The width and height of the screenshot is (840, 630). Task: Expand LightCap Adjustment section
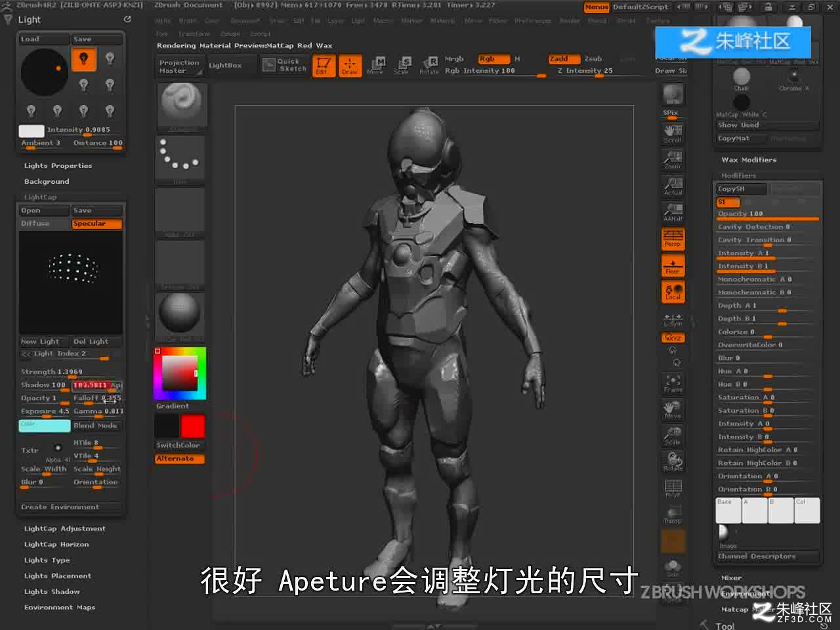point(65,529)
